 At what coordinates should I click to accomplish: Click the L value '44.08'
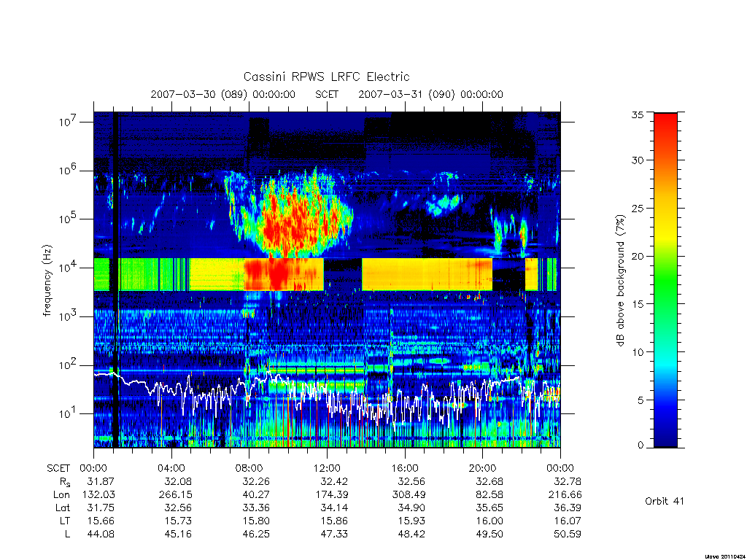tap(101, 534)
